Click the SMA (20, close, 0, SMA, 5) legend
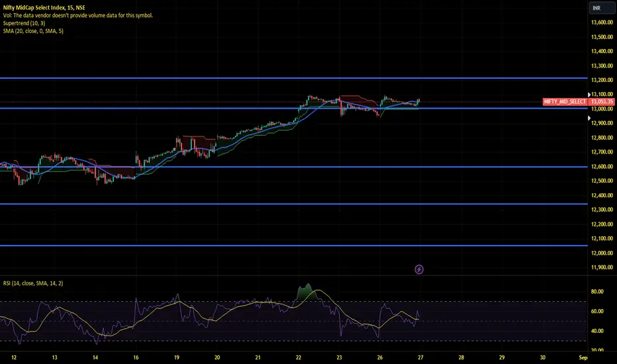The image size is (617, 364). tap(33, 30)
